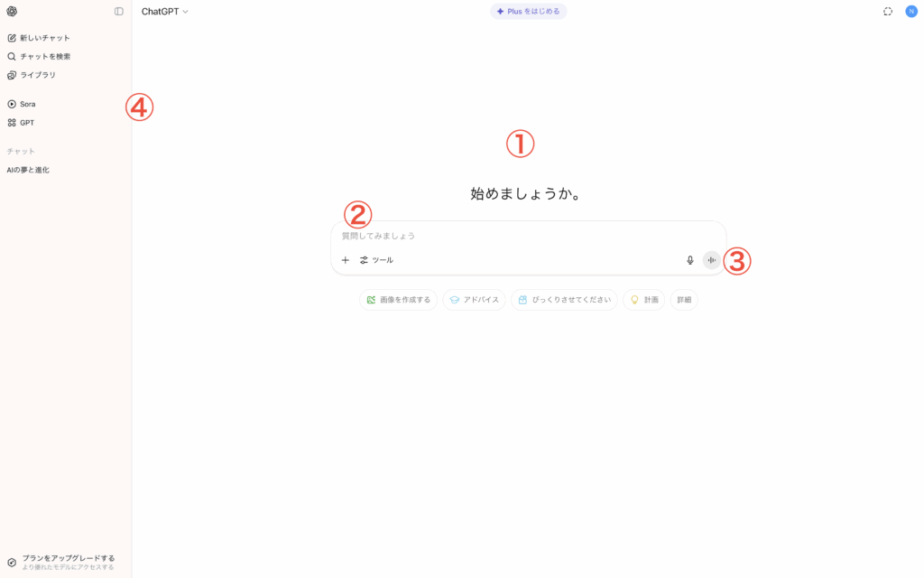Screen dimensions: 924x578
Task: Click the Plus をはじめる upgrade button
Action: pyautogui.click(x=528, y=12)
